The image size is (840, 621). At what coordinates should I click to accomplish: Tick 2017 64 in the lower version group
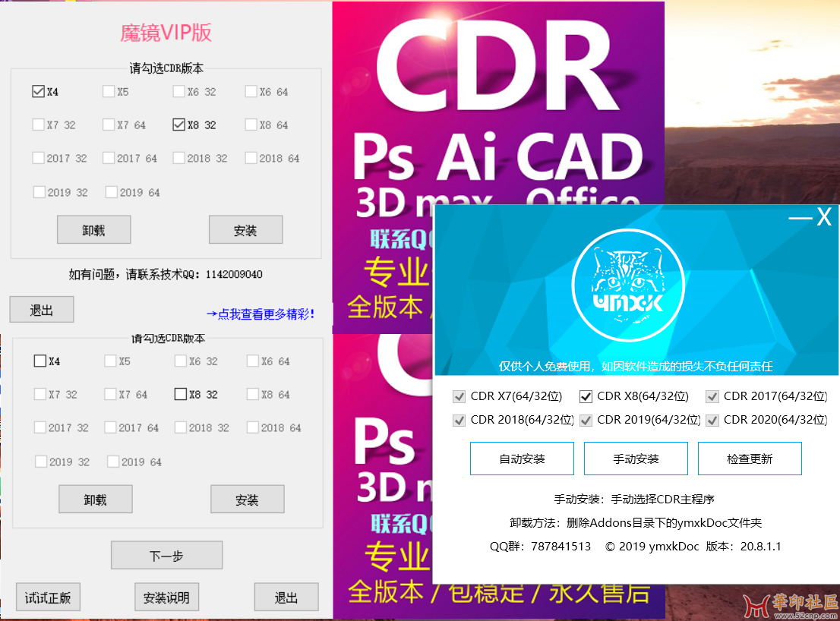(x=110, y=427)
